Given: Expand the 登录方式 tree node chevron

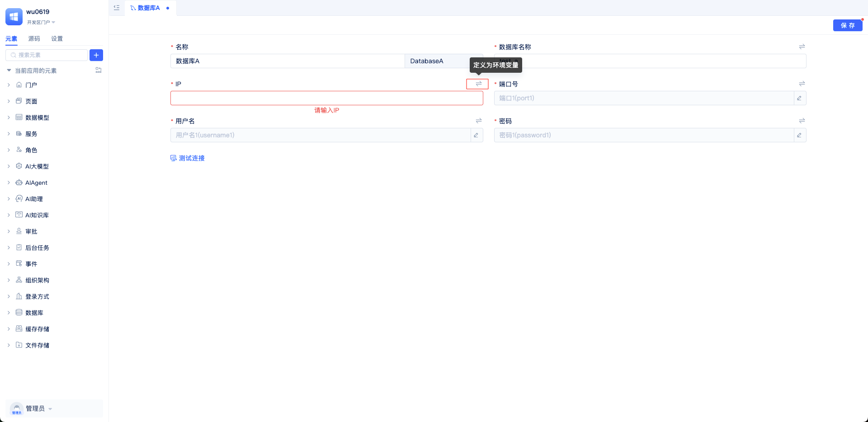Looking at the screenshot, I should click(9, 296).
